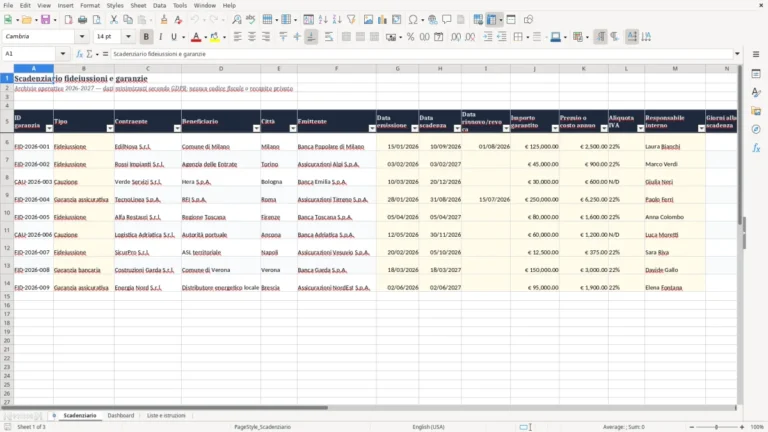Activate Clone Formatting paintbrush
The width and height of the screenshot is (768, 432).
164,20
